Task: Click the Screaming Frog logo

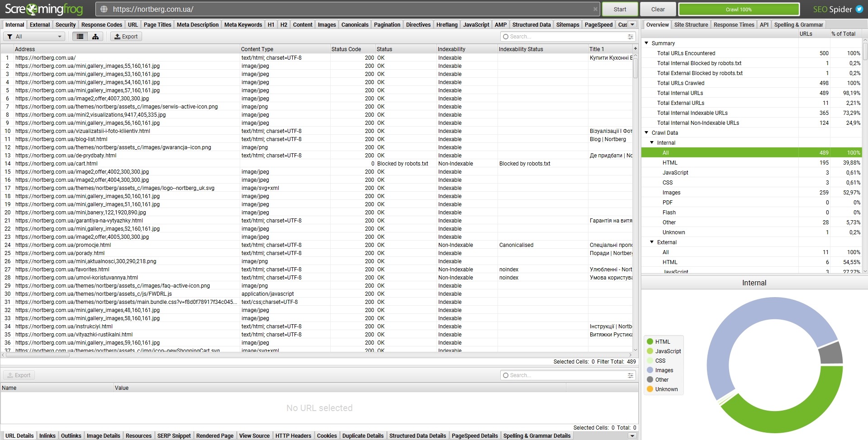Action: (44, 9)
